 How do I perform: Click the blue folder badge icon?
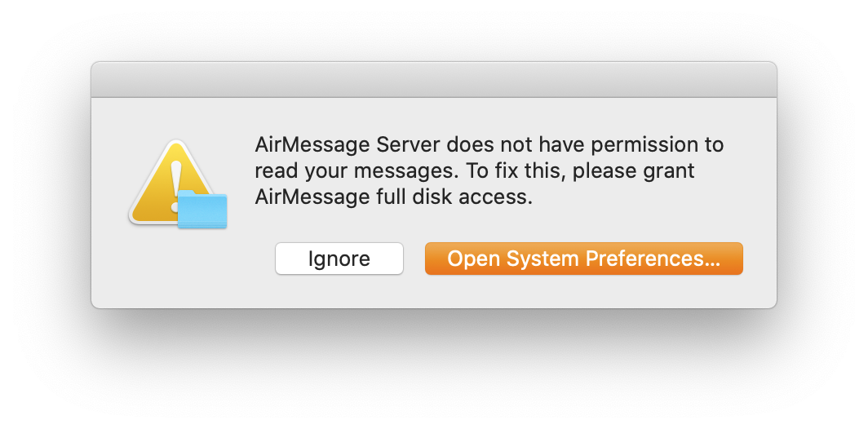pyautogui.click(x=202, y=210)
